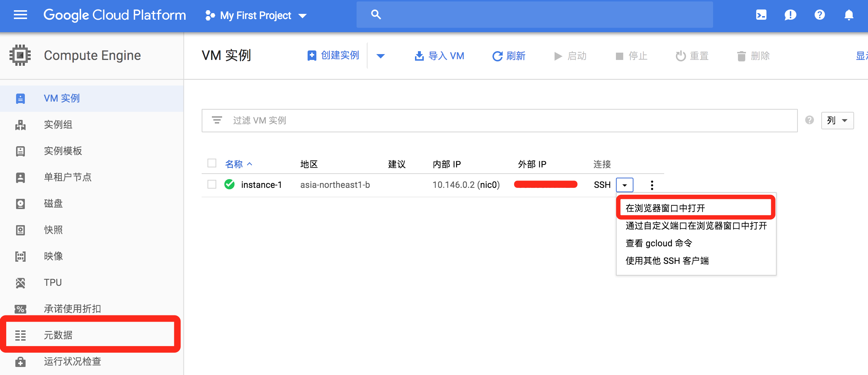Open VM 实例 in sidebar
868x375 pixels.
pyautogui.click(x=92, y=98)
